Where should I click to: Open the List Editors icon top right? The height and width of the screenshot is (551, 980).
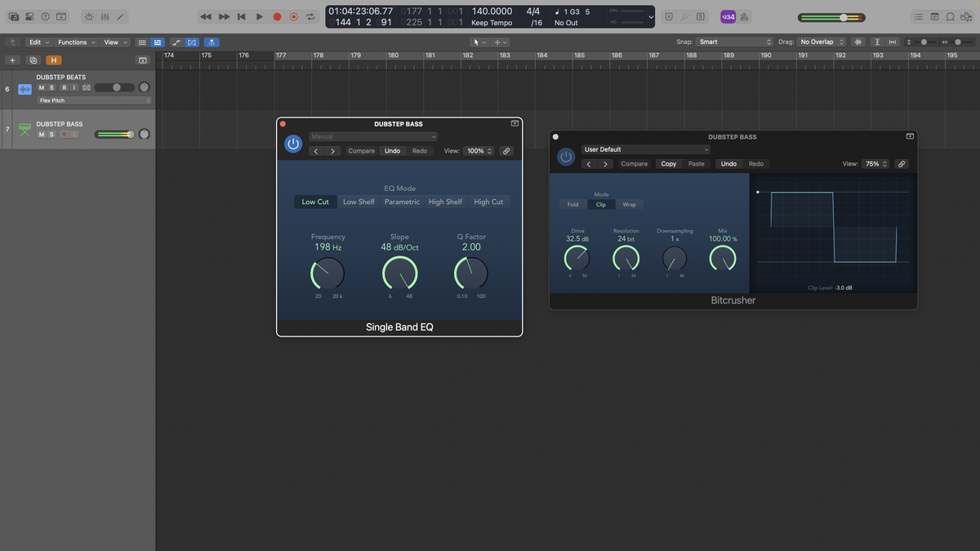(917, 16)
